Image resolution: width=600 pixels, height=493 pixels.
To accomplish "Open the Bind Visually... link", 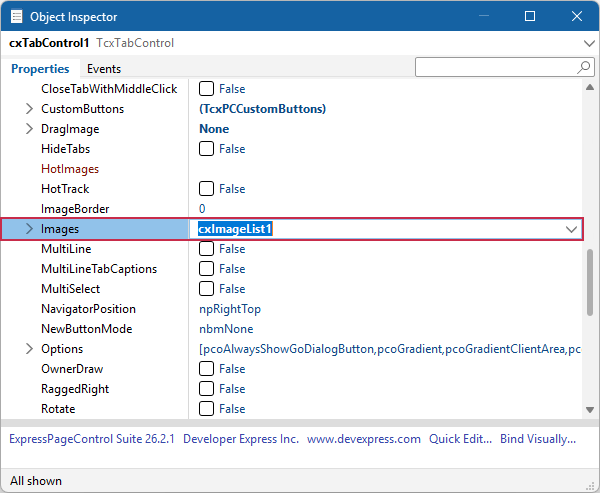I will [x=538, y=439].
